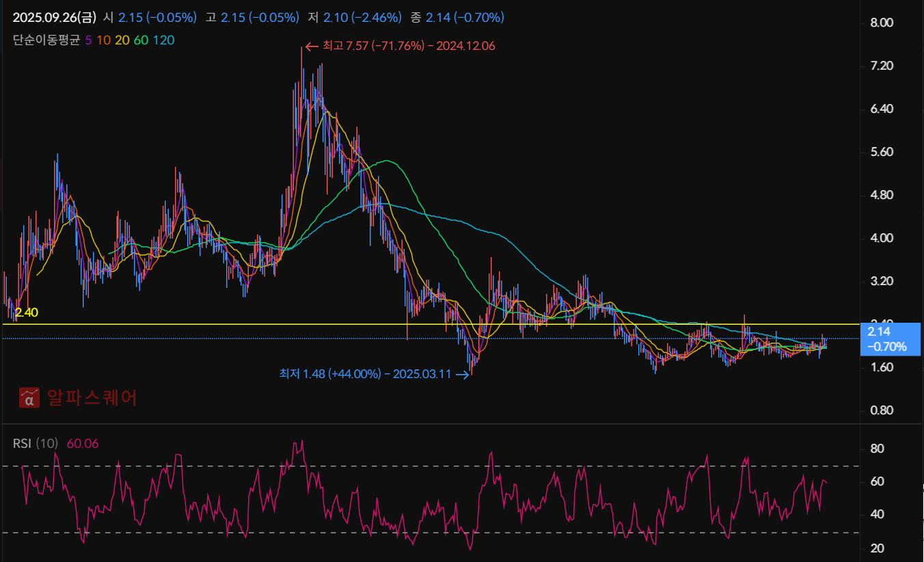Screen dimensions: 924x562
Task: Click the 6.40 price axis label
Action: coord(882,109)
